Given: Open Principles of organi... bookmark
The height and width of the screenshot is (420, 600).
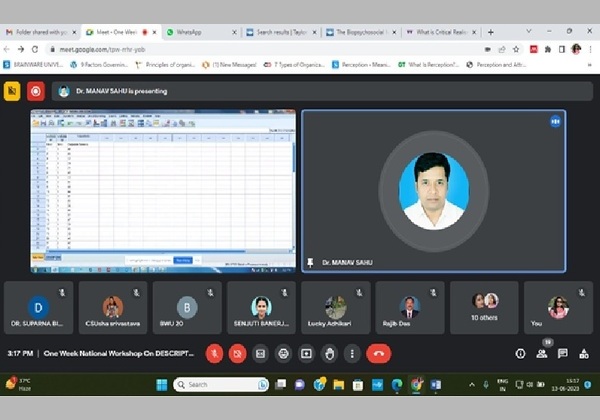Looking at the screenshot, I should click(x=165, y=65).
